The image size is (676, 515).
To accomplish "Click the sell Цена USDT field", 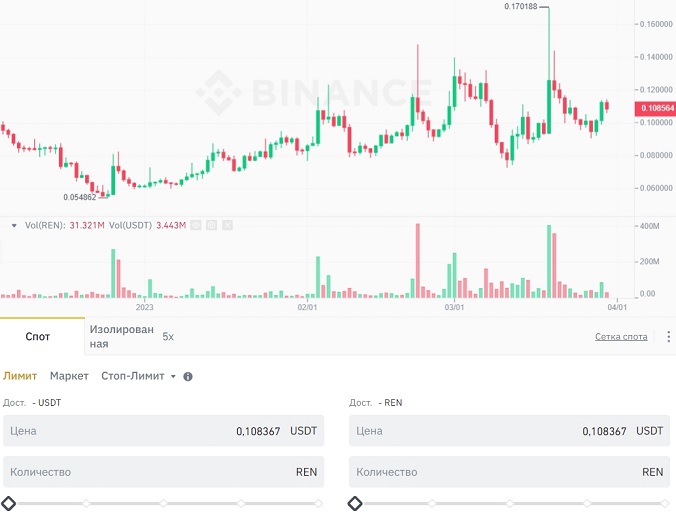I will click(x=510, y=431).
